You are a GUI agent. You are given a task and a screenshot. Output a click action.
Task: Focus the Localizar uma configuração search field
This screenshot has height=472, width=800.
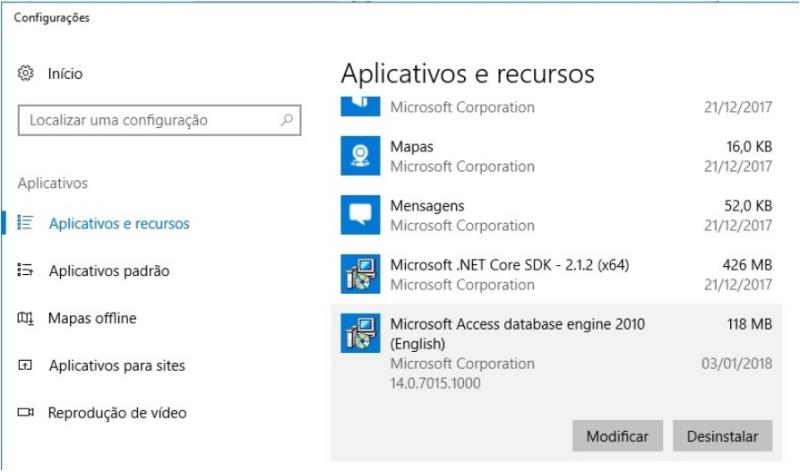tap(150, 120)
